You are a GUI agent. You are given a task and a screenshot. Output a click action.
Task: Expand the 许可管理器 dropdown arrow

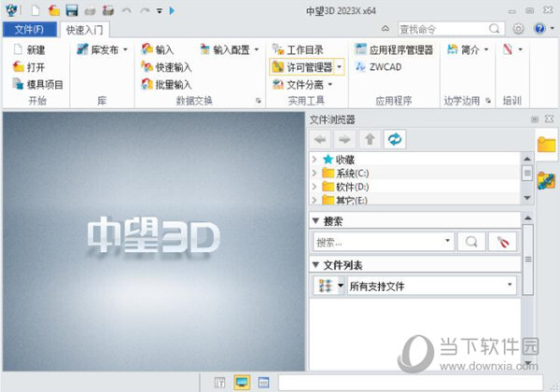340,67
